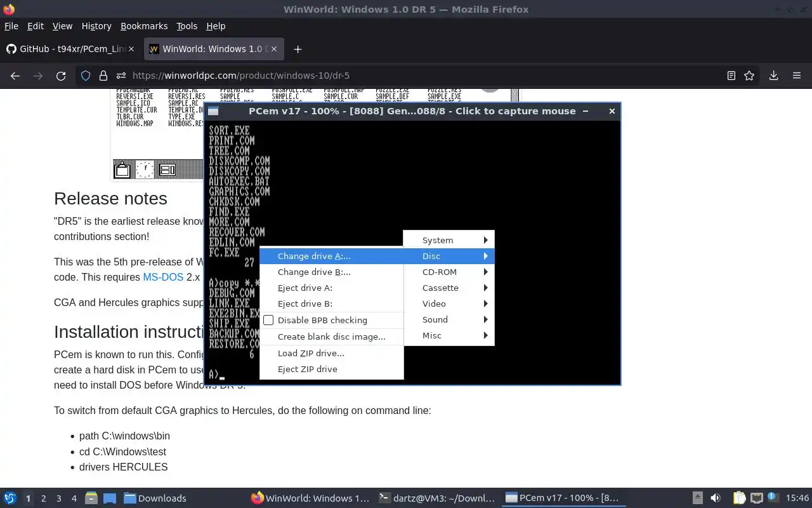Click the taskbar clock showing 15:46

coord(797,498)
